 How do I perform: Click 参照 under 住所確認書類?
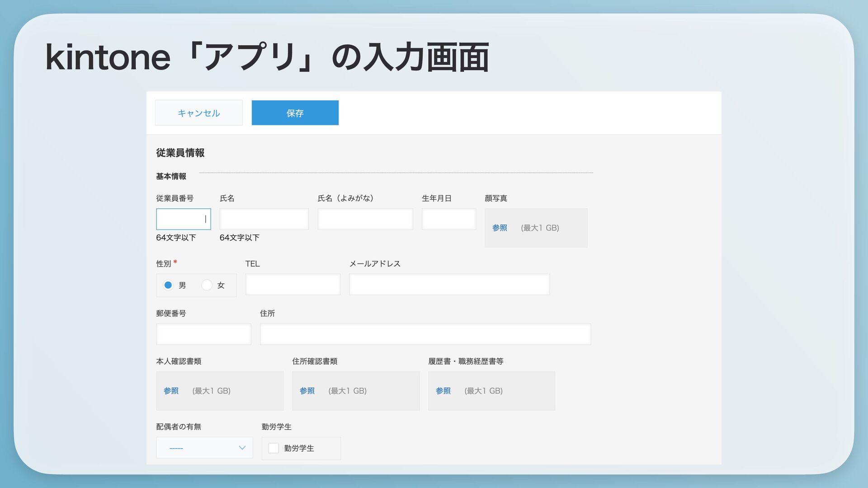coord(307,391)
